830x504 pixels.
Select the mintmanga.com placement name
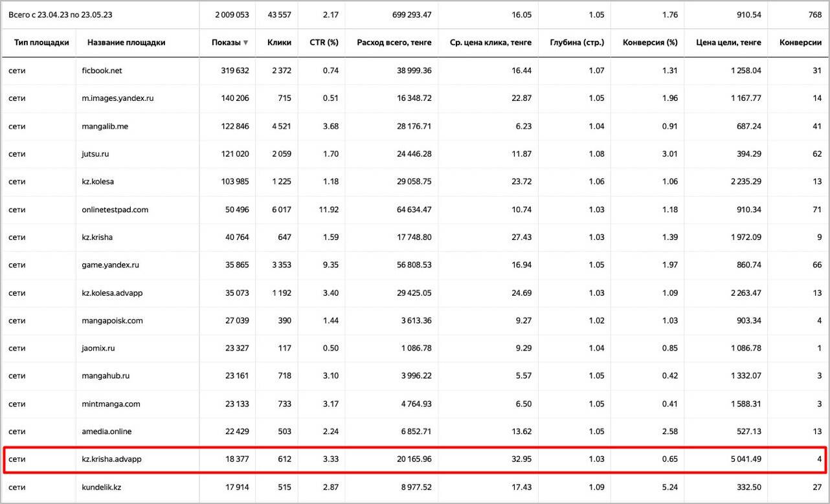tap(111, 404)
